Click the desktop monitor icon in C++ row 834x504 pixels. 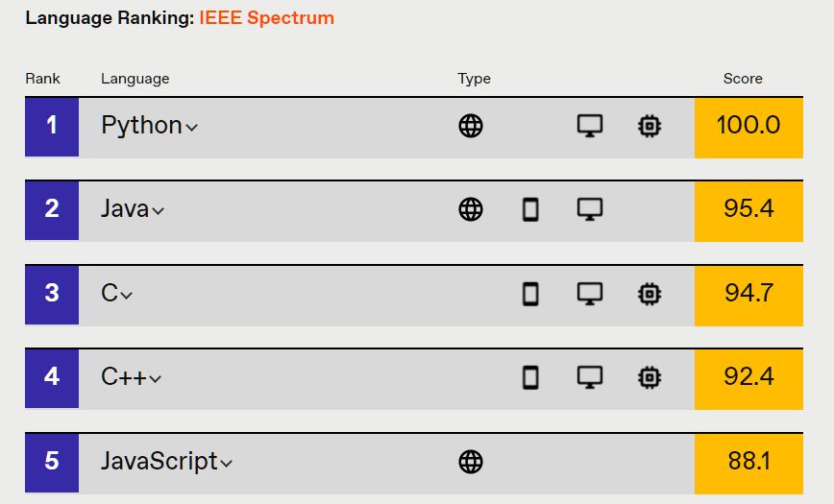point(590,377)
